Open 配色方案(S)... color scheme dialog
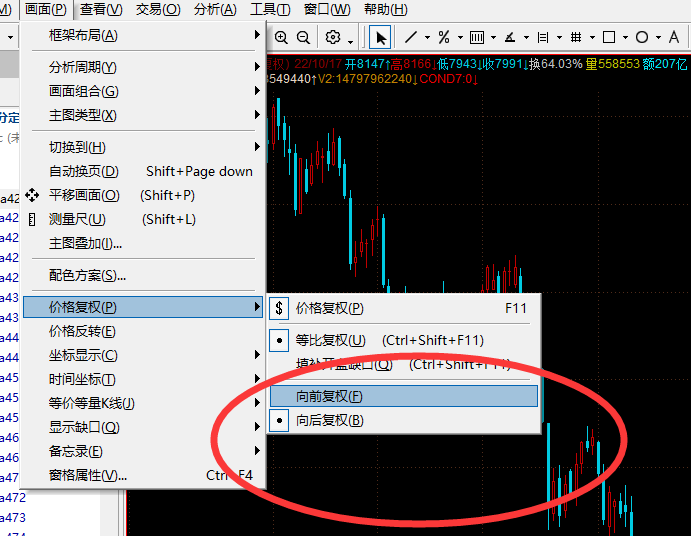 tap(143, 275)
